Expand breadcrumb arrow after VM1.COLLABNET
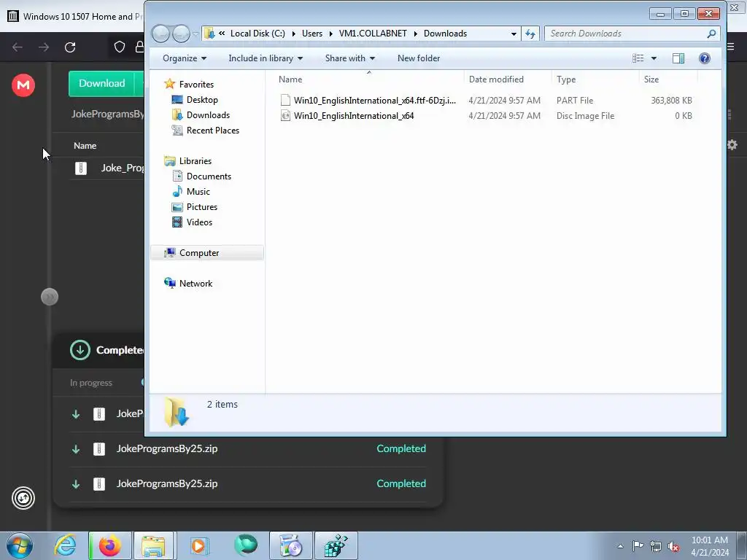The height and width of the screenshot is (560, 747). 415,34
